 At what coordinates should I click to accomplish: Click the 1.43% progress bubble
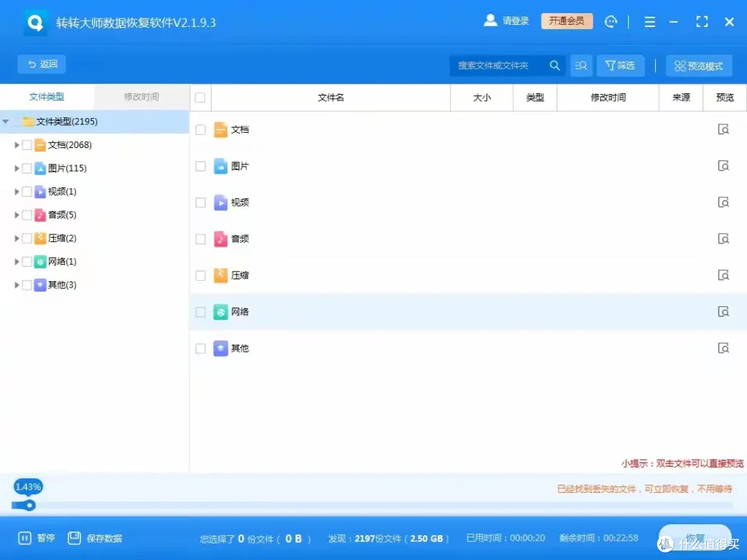[28, 487]
